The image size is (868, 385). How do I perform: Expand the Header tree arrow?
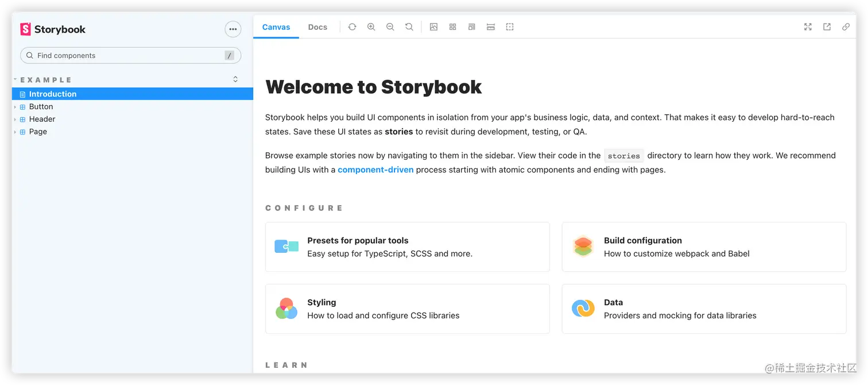click(15, 120)
